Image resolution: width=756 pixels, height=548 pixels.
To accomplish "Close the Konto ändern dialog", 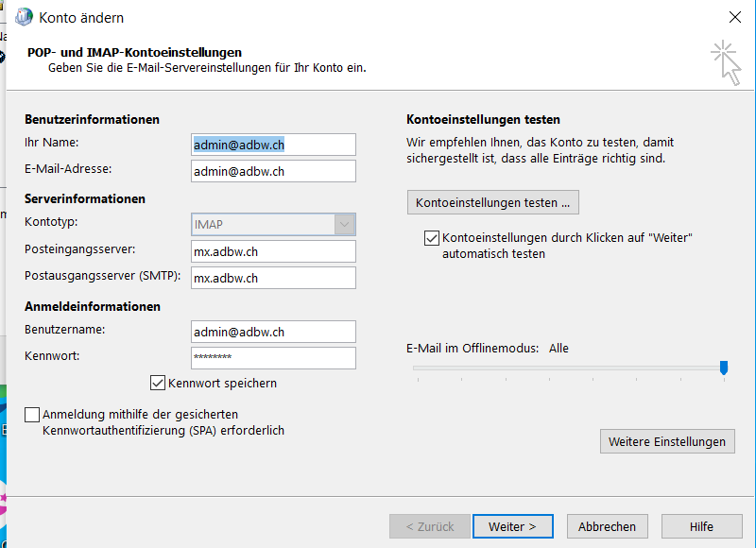I will [x=735, y=17].
